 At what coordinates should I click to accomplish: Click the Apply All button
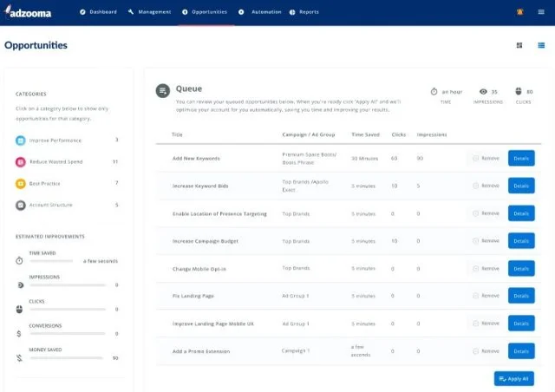514,378
